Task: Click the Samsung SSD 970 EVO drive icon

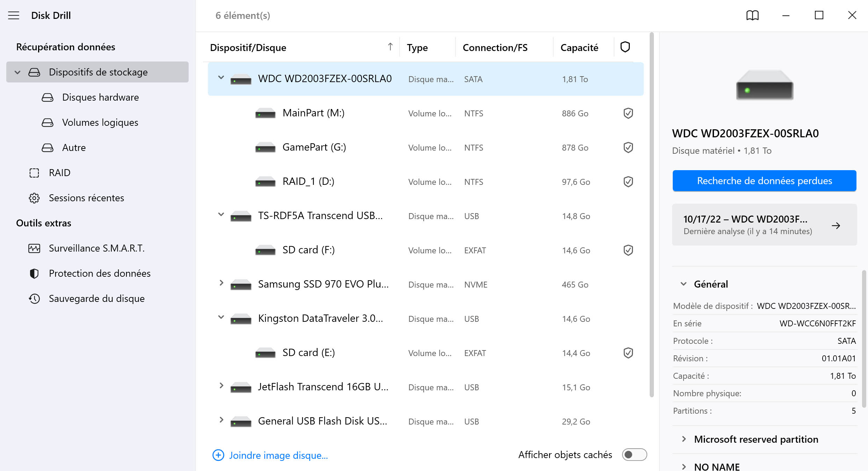Action: click(241, 285)
